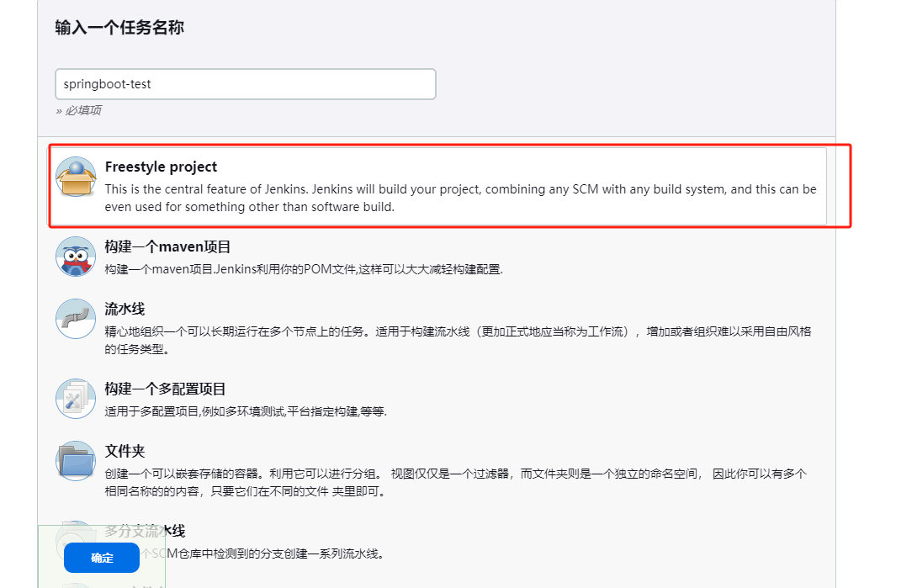The image size is (912, 588).
Task: Pick the 多分支流水线 multibranch pipeline title
Action: (145, 531)
